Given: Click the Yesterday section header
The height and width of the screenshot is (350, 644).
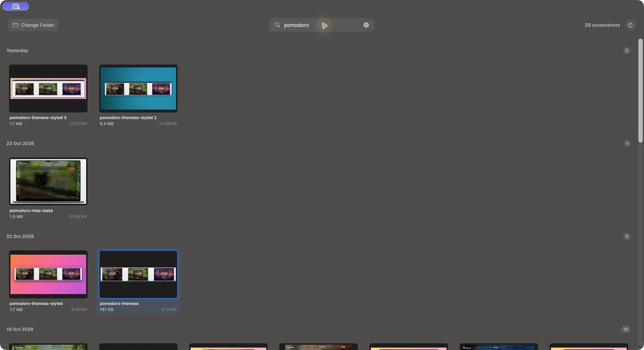Looking at the screenshot, I should [x=17, y=51].
